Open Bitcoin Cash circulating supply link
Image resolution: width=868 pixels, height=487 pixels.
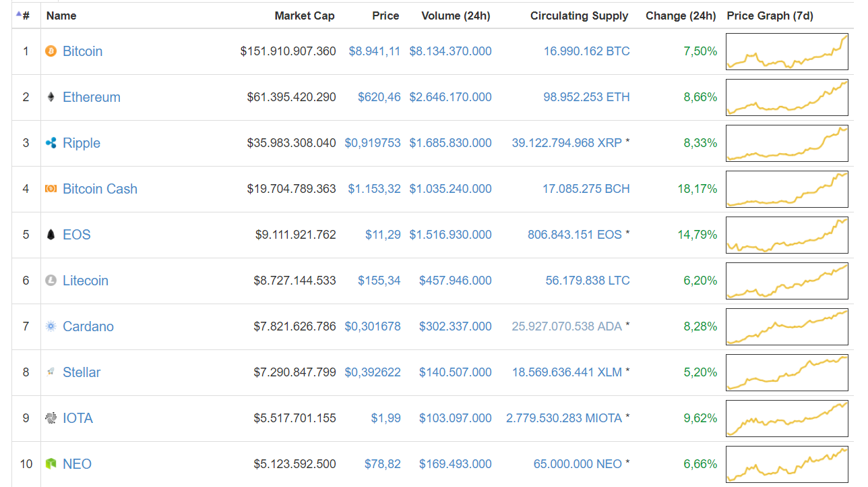coord(586,189)
